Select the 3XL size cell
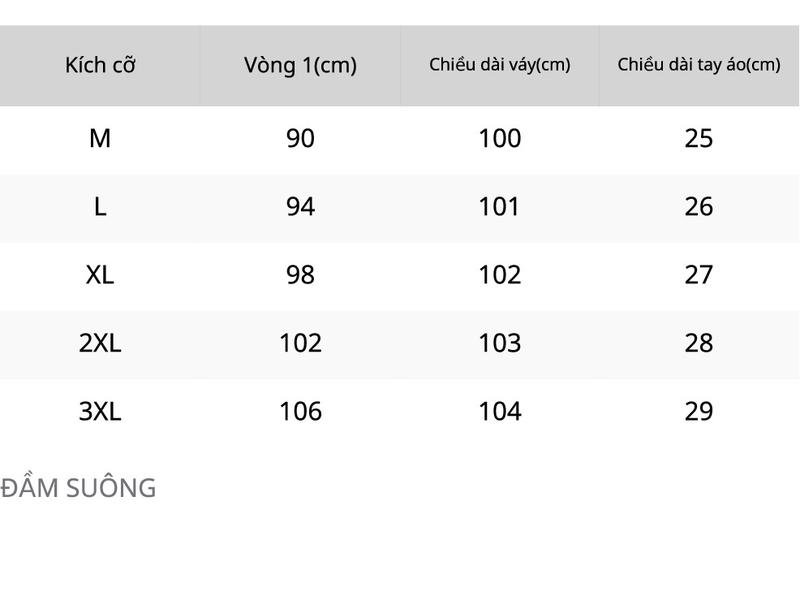Screen dimensions: 800x592 pos(100,411)
